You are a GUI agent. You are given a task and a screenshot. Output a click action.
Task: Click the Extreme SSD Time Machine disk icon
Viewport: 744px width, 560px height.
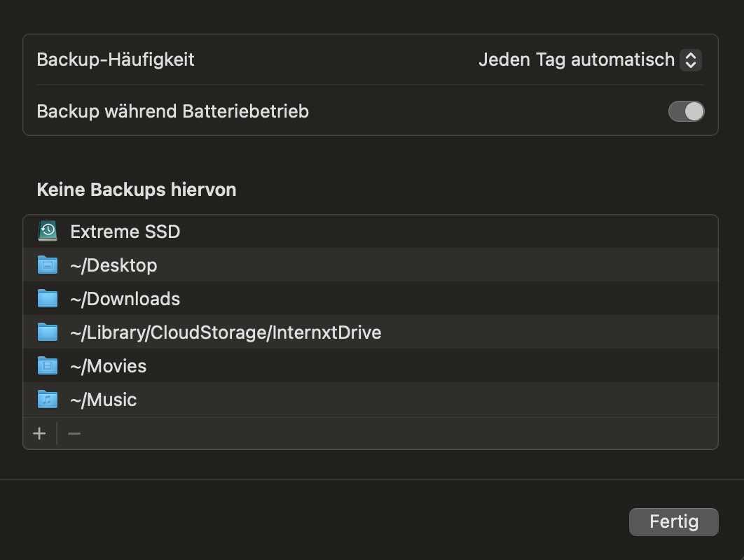pos(47,231)
